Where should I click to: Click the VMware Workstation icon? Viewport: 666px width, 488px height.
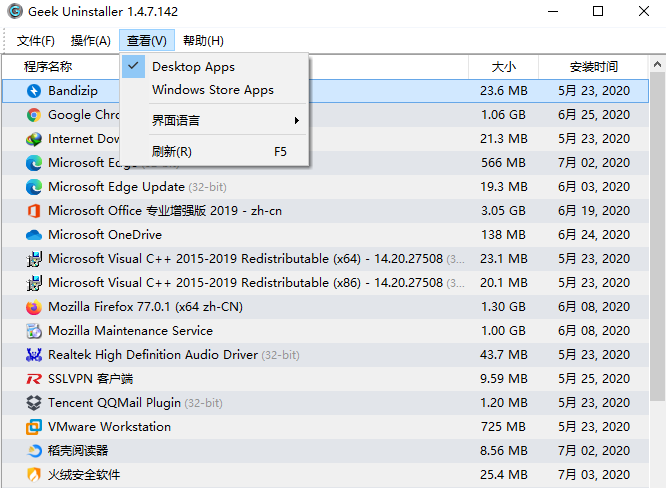(x=34, y=427)
